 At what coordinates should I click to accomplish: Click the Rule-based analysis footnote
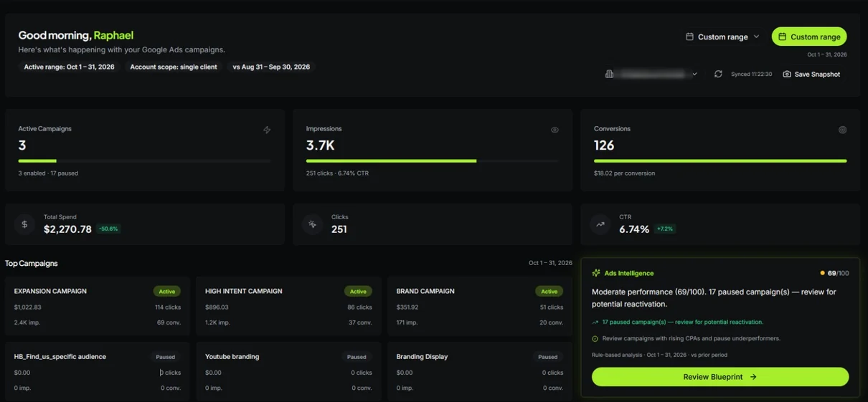(659, 355)
